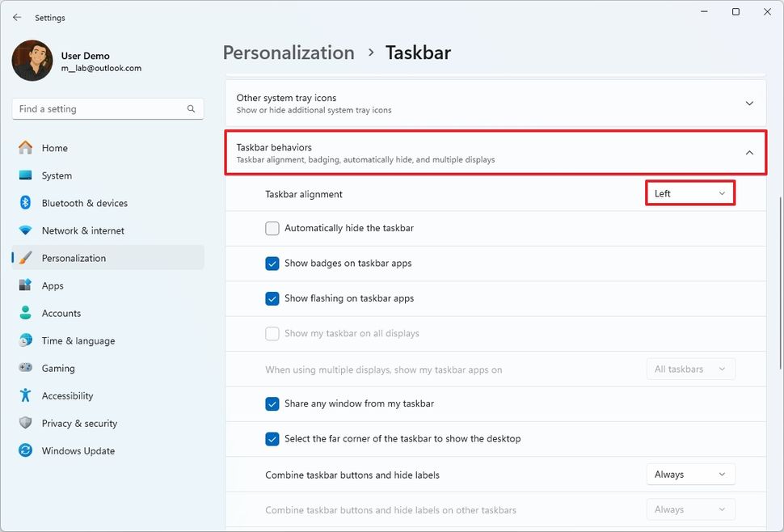Disable Show badges on taskbar apps

coord(272,263)
